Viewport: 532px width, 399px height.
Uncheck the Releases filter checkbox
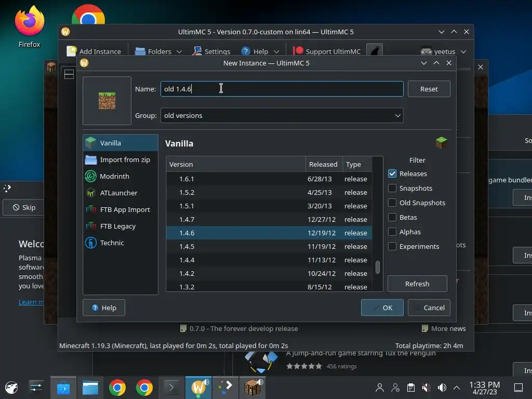point(392,174)
